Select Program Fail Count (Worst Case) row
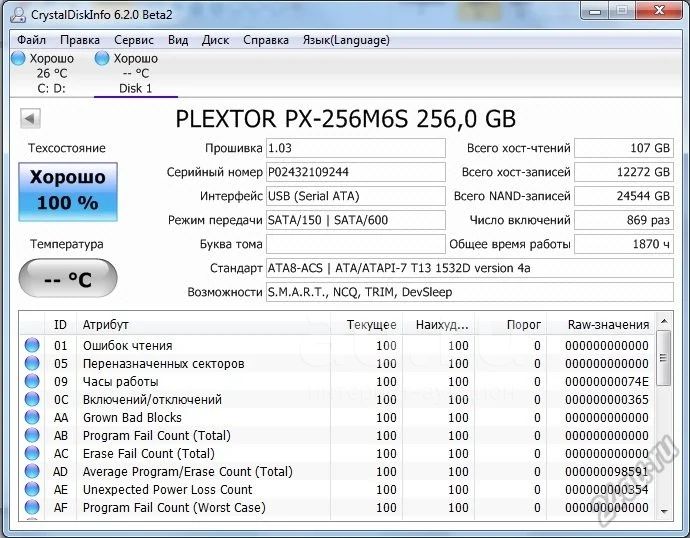This screenshot has width=690, height=538. coord(337,508)
